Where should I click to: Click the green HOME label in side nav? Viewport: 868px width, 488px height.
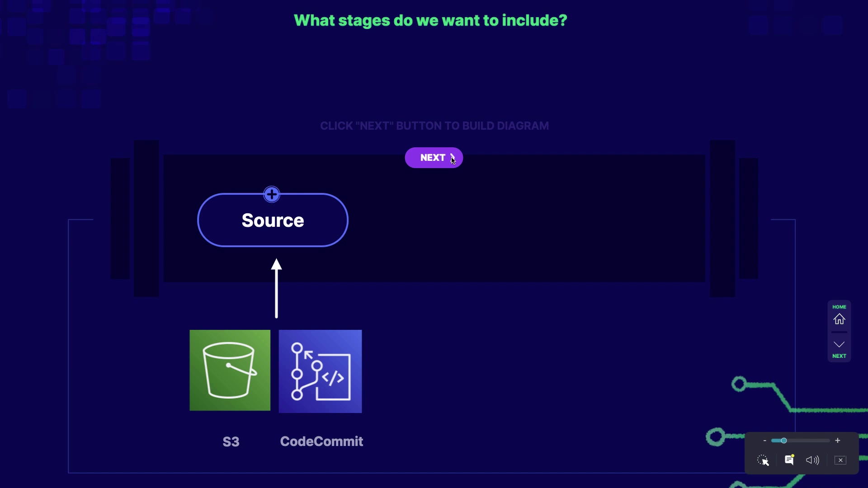(839, 307)
